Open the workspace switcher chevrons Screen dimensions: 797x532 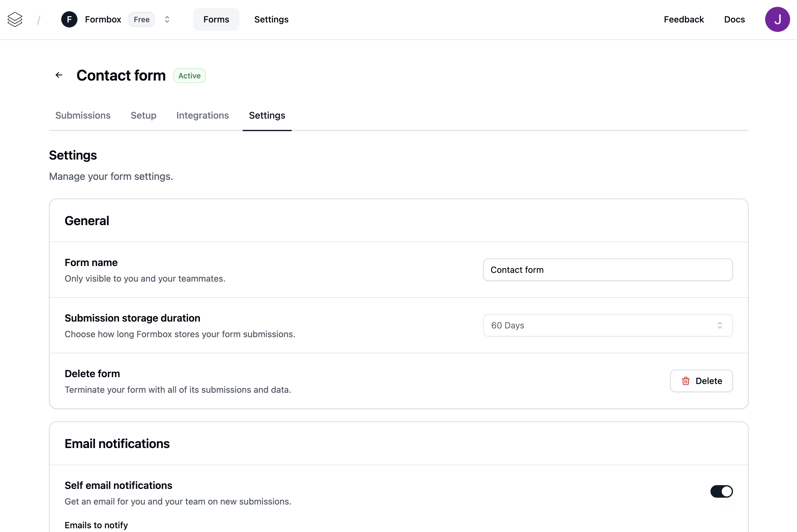(x=167, y=19)
